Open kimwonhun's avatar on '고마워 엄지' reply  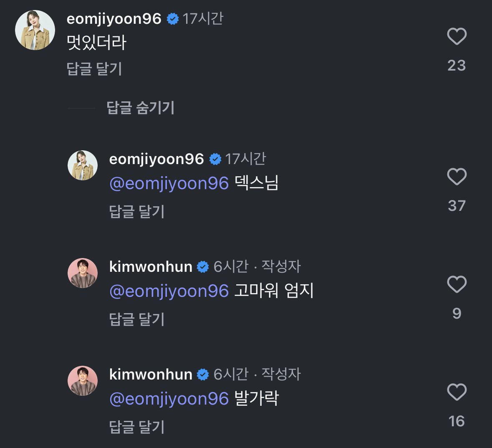tap(83, 273)
